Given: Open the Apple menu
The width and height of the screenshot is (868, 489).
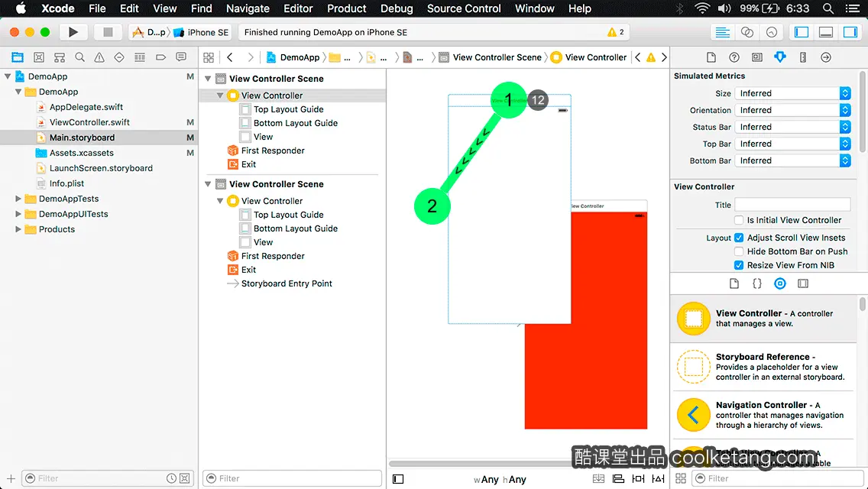Looking at the screenshot, I should 21,8.
